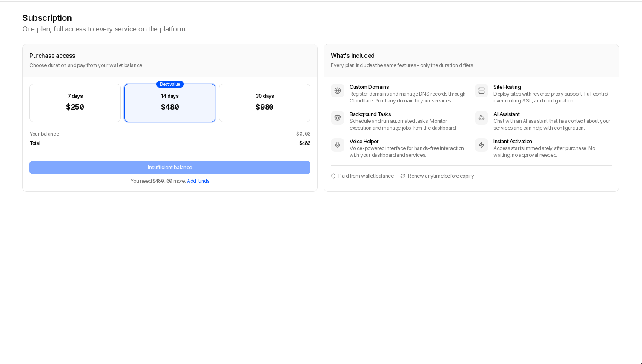Select the 7 days $250 plan
Screen dimensions: 642x364
(x=75, y=103)
